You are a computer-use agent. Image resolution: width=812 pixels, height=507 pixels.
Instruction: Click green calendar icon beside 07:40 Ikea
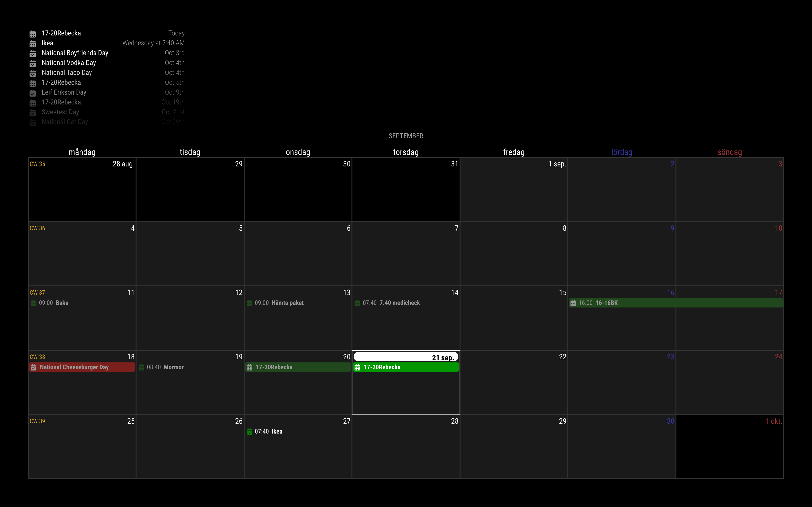point(249,432)
